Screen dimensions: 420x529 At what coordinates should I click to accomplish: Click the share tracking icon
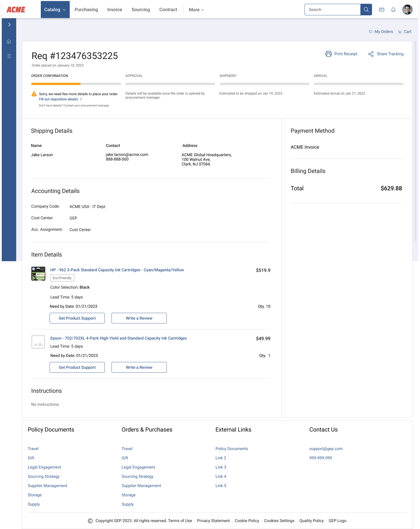tap(371, 54)
